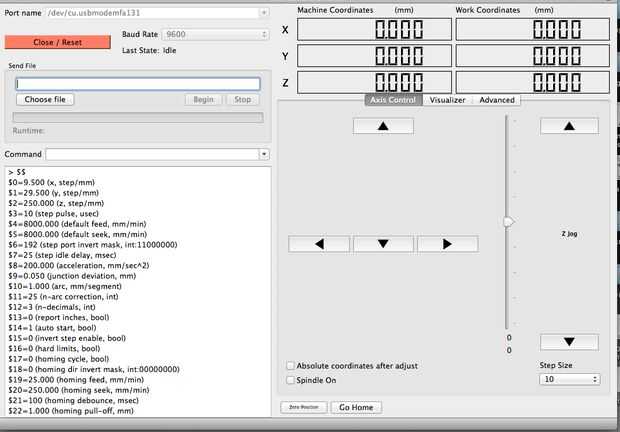The width and height of the screenshot is (620, 432).
Task: Click the Machine Coordinates Y readout
Action: click(x=374, y=56)
